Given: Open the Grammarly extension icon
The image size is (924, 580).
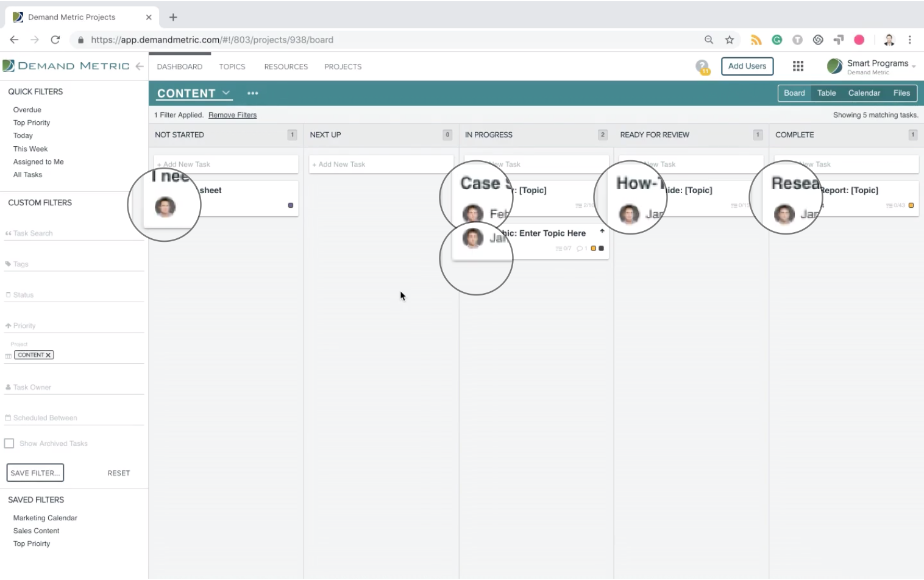Looking at the screenshot, I should pyautogui.click(x=777, y=40).
